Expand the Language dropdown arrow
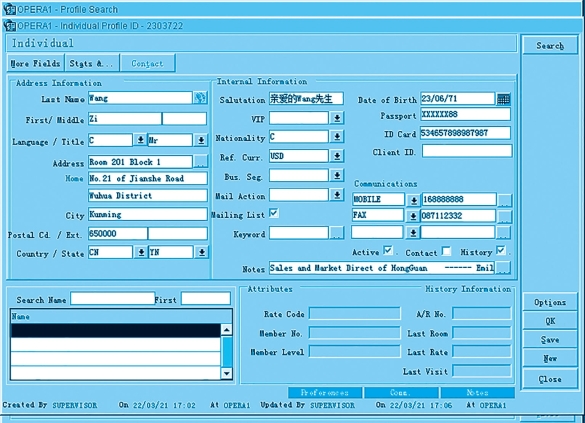585x423 pixels. click(x=140, y=140)
